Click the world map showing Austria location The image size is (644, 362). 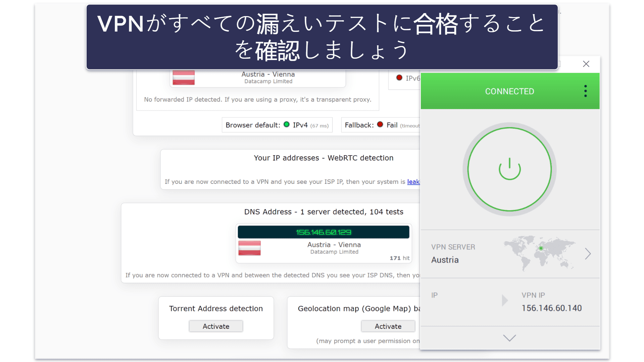coord(539,253)
